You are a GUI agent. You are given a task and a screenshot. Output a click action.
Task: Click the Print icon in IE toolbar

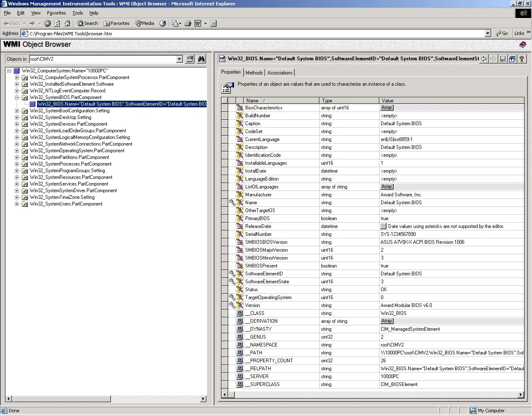point(188,23)
